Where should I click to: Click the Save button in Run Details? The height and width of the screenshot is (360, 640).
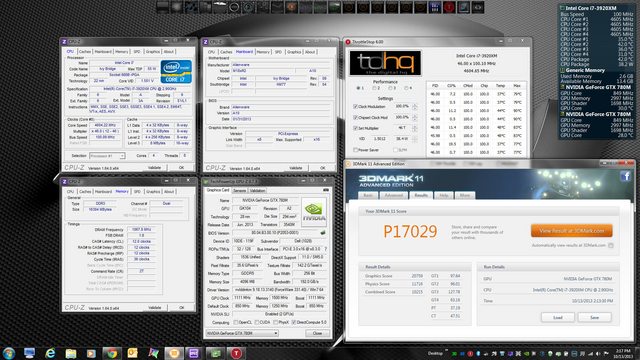click(594, 317)
